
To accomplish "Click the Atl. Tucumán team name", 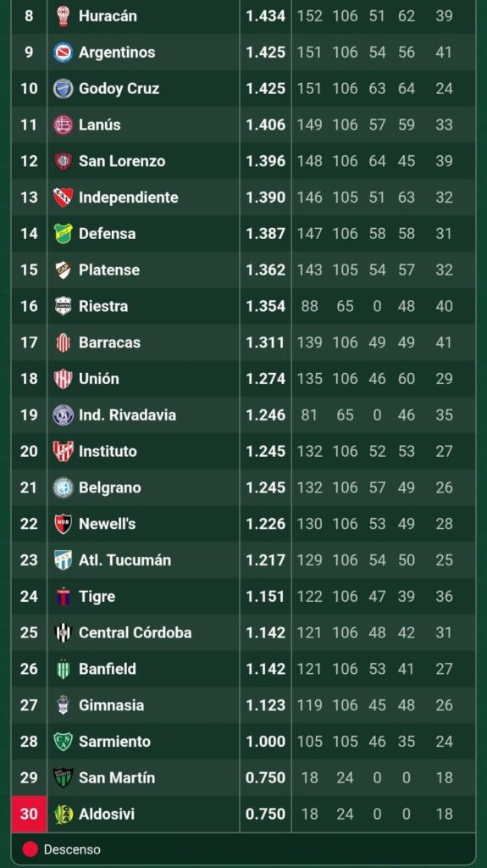I will [125, 559].
